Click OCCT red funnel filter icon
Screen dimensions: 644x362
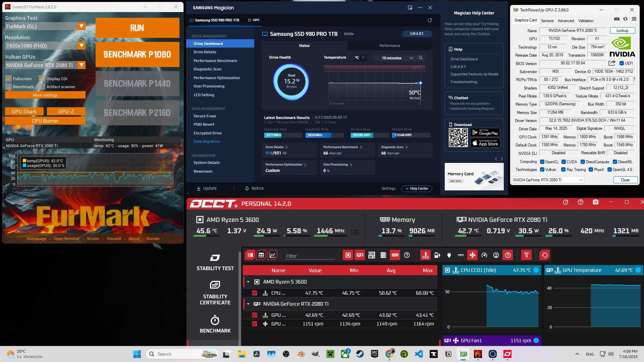[527, 255]
